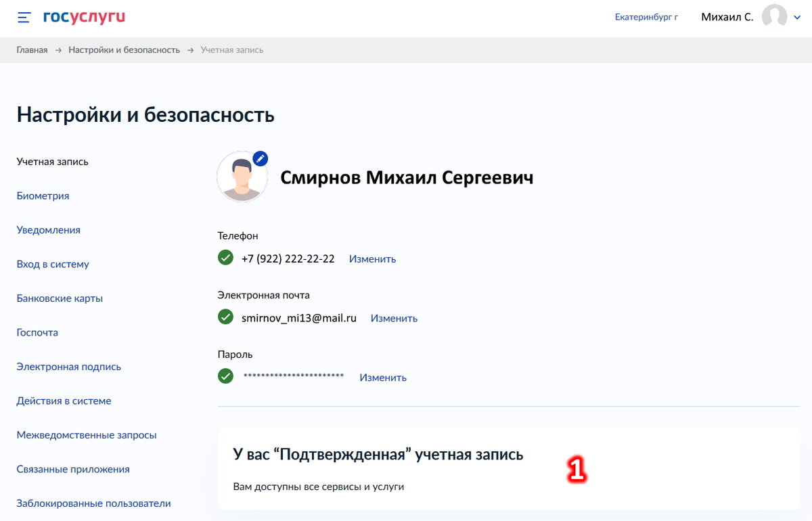Click Настройки и безопасность page heading
The width and height of the screenshot is (812, 521).
point(145,114)
